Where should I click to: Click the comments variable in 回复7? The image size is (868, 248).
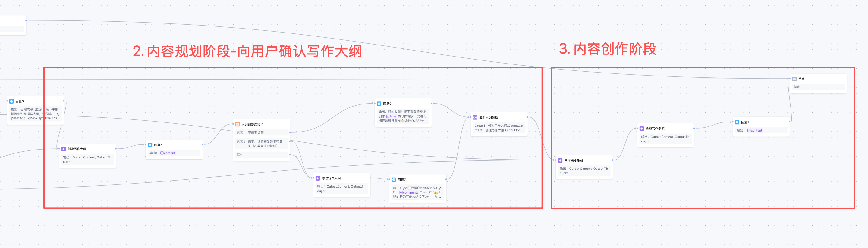click(x=409, y=193)
